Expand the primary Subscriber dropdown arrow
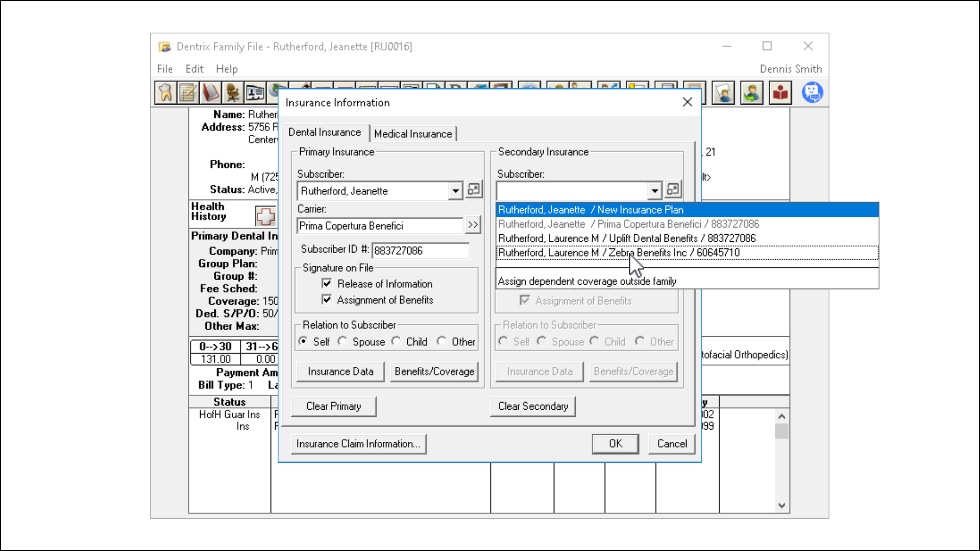Screen dimensions: 980x551 (x=455, y=191)
